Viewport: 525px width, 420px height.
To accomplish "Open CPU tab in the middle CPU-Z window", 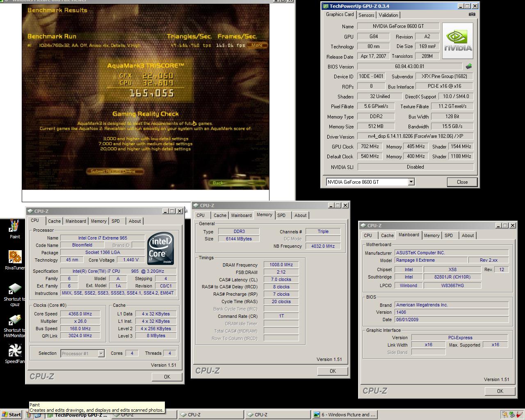I will (x=201, y=215).
